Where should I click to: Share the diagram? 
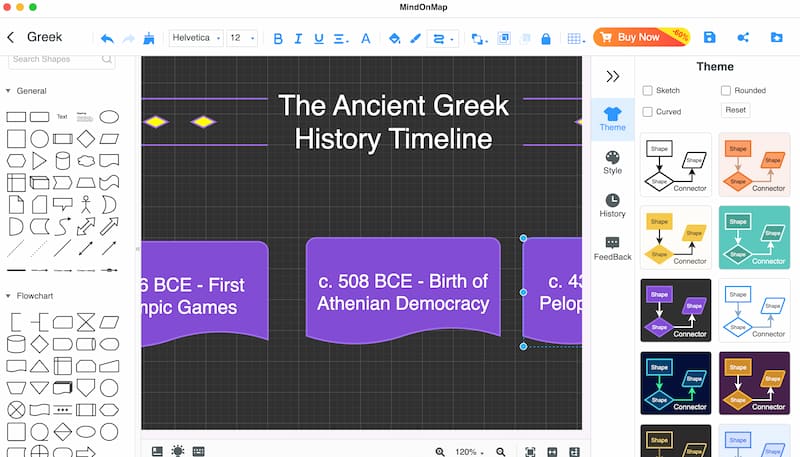[743, 37]
